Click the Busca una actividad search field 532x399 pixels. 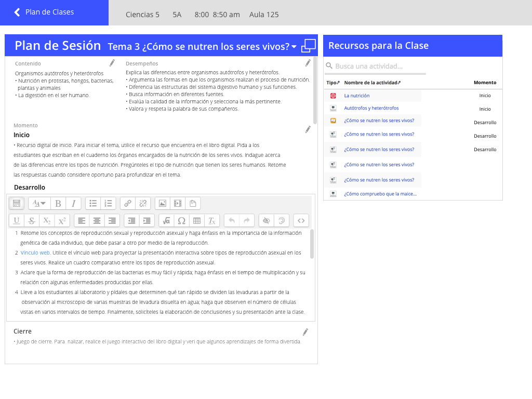374,66
